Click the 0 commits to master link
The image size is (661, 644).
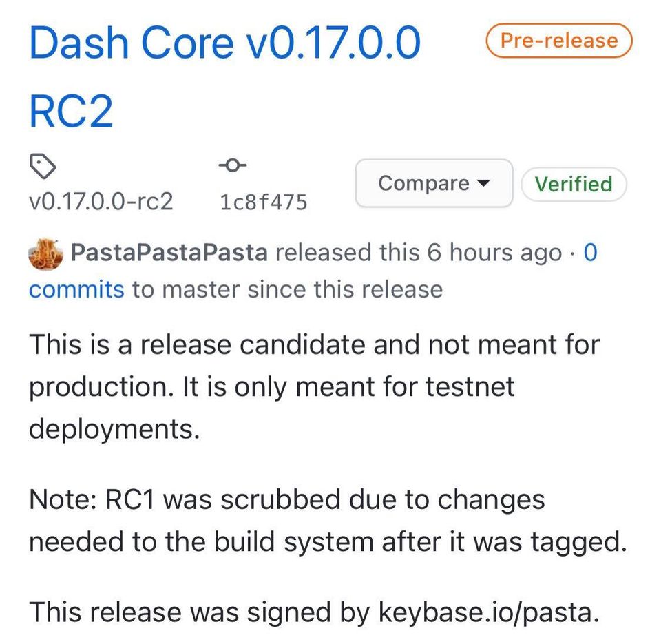pos(76,289)
